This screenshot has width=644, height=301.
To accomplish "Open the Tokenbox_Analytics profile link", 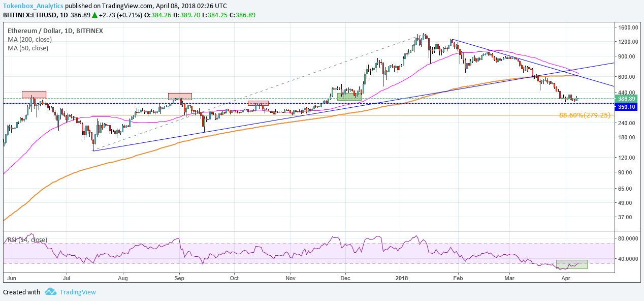I will coord(33,6).
